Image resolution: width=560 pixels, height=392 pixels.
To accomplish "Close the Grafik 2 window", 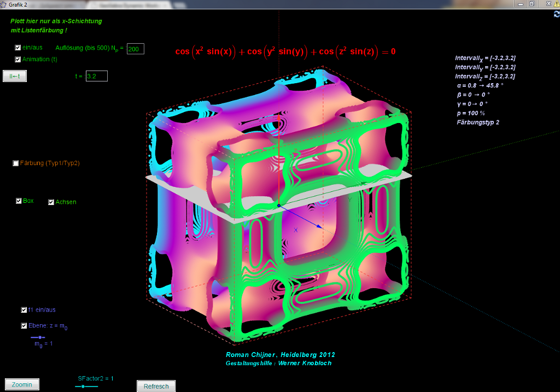I will (x=547, y=4).
